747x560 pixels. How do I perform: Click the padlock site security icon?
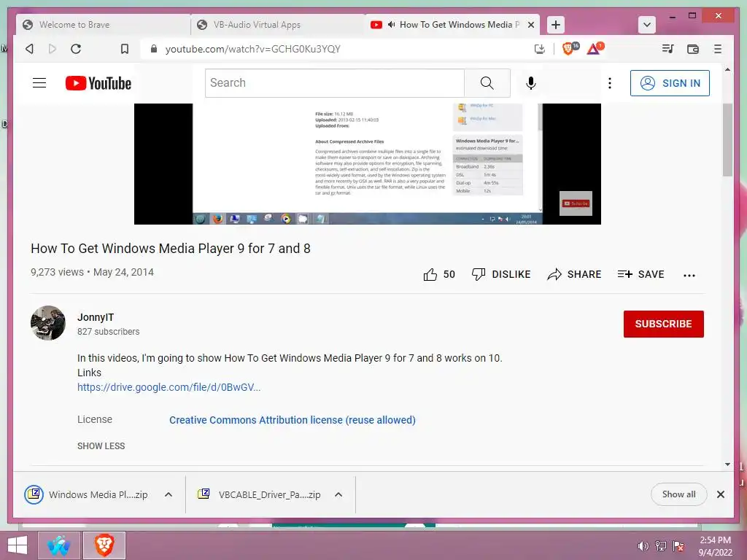[x=153, y=49]
